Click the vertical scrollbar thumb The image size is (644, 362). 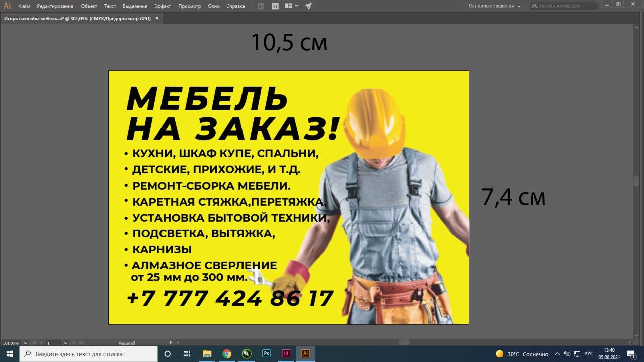tap(636, 181)
